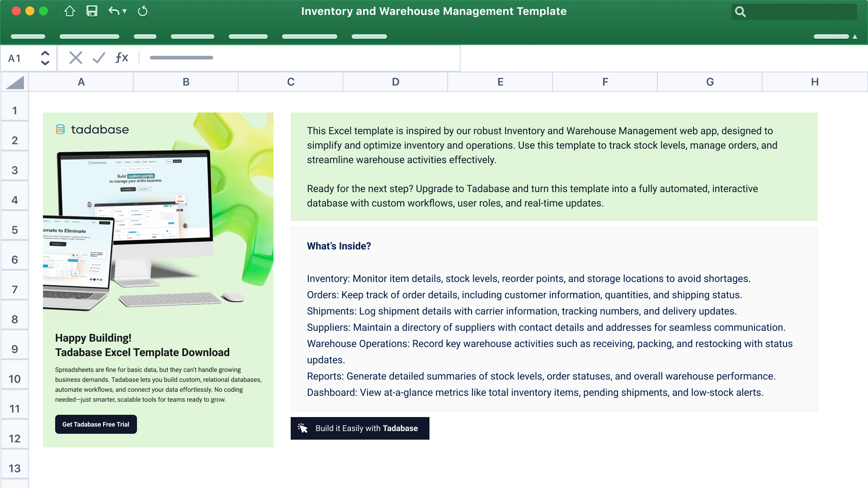Select column H header

tap(815, 82)
